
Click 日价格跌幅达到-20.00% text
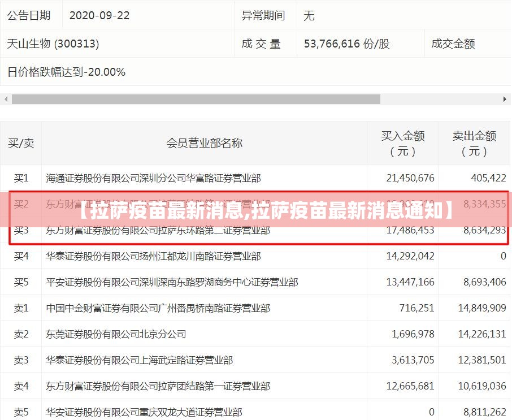66,72
